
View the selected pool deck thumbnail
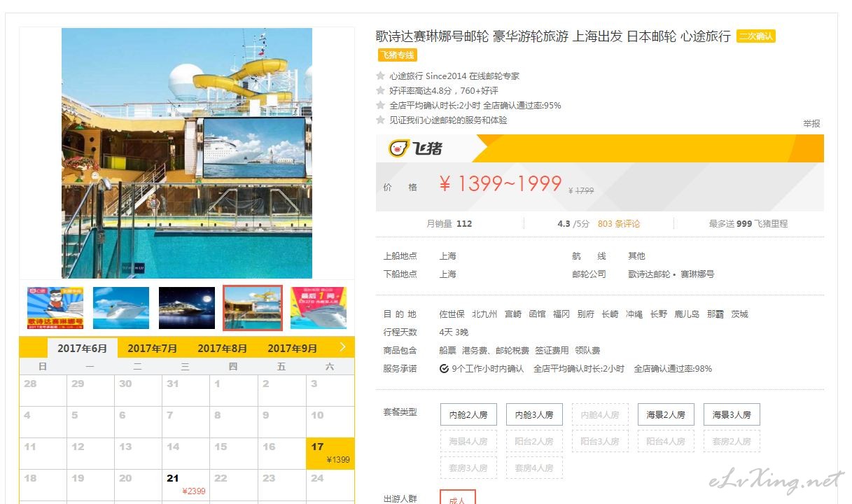pos(253,308)
